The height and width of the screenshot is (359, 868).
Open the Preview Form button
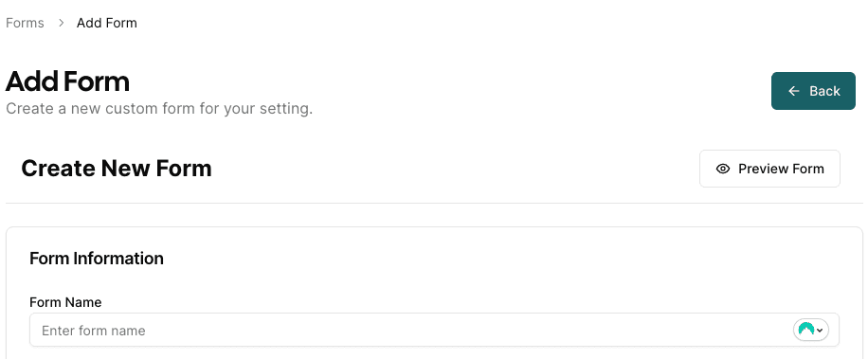pos(769,169)
